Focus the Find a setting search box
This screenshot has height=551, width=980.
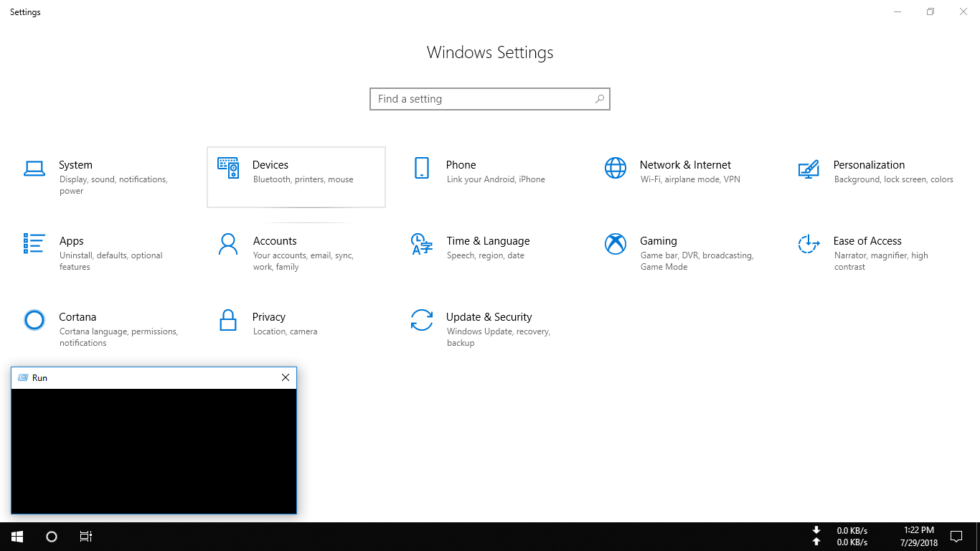[490, 99]
